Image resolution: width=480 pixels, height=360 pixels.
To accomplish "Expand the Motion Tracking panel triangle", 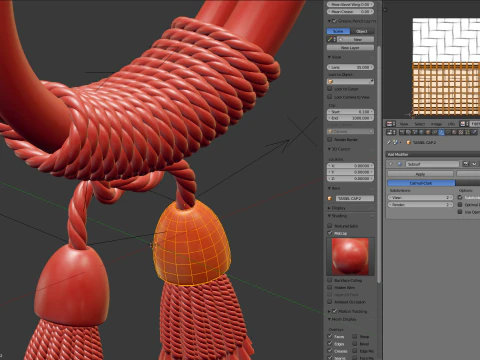I will (x=329, y=311).
